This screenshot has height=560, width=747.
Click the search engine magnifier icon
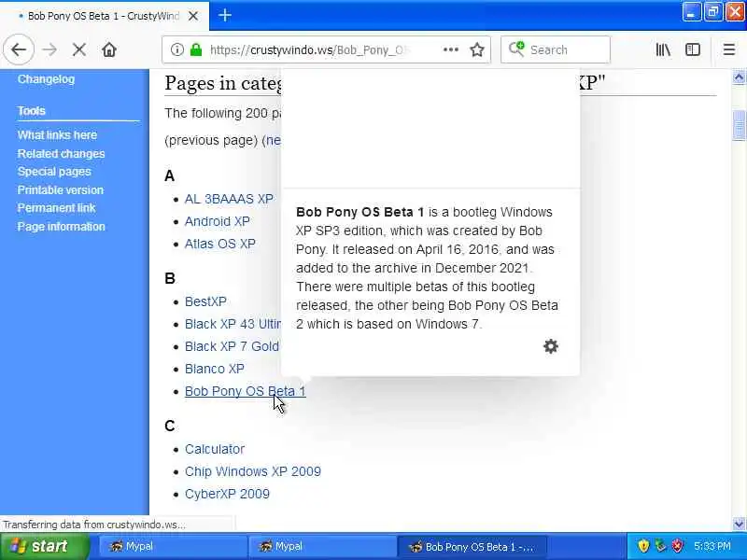click(x=516, y=49)
